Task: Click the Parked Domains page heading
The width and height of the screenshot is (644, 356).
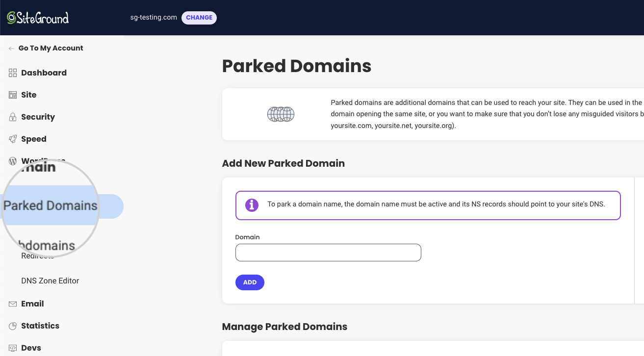Action: (x=297, y=66)
